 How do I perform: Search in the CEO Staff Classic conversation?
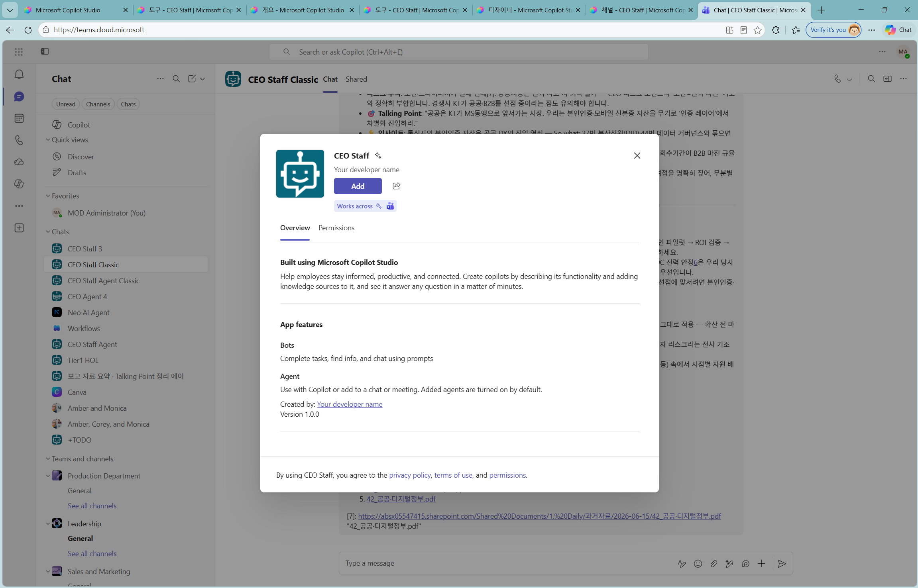tap(871, 79)
